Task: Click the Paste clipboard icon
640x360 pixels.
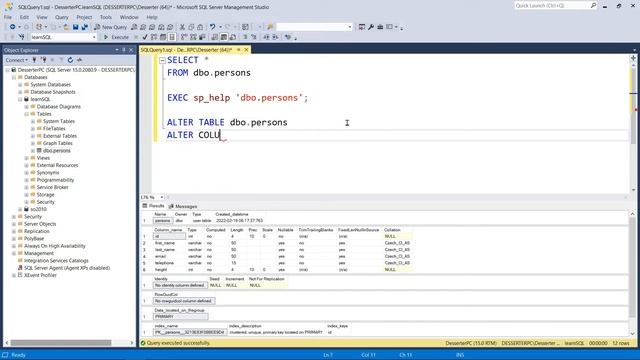Action: (x=200, y=27)
